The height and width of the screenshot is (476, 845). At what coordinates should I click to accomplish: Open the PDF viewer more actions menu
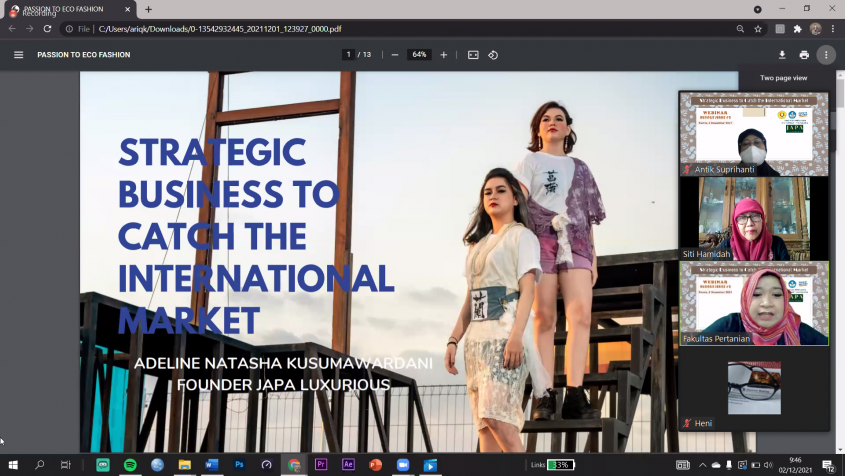pyautogui.click(x=825, y=55)
